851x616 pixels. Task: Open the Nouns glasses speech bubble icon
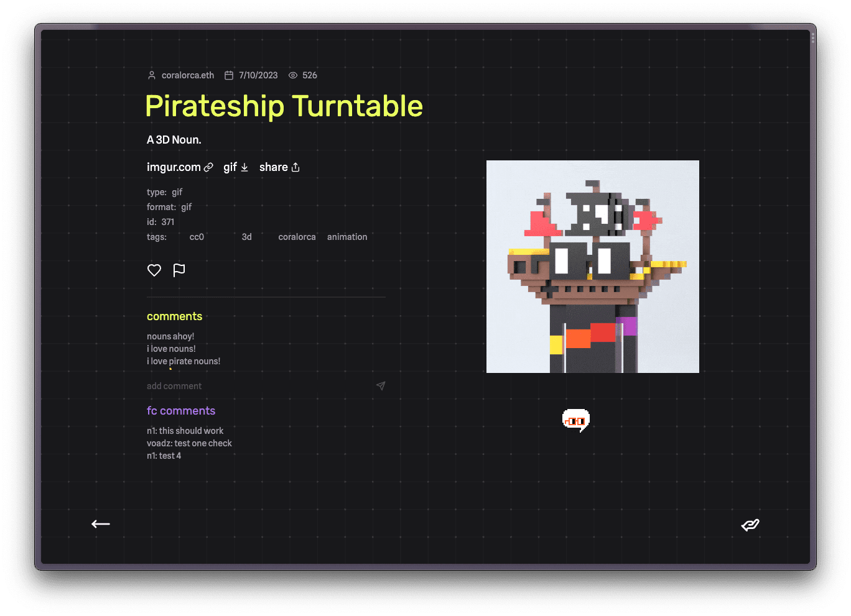[575, 421]
